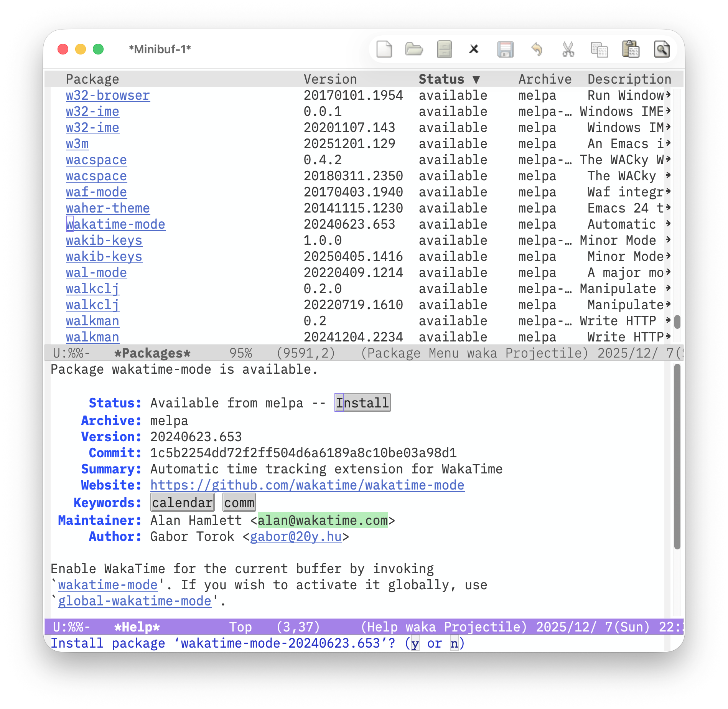Image resolution: width=728 pixels, height=709 pixels.
Task: Click "Package wakatime-mode is available." text
Action: click(184, 369)
